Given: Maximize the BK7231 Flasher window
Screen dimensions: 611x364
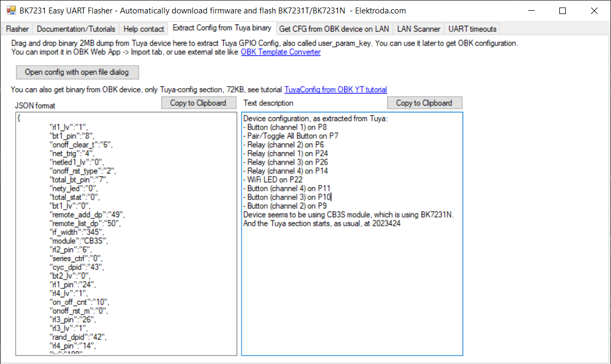Looking at the screenshot, I should click(563, 11).
